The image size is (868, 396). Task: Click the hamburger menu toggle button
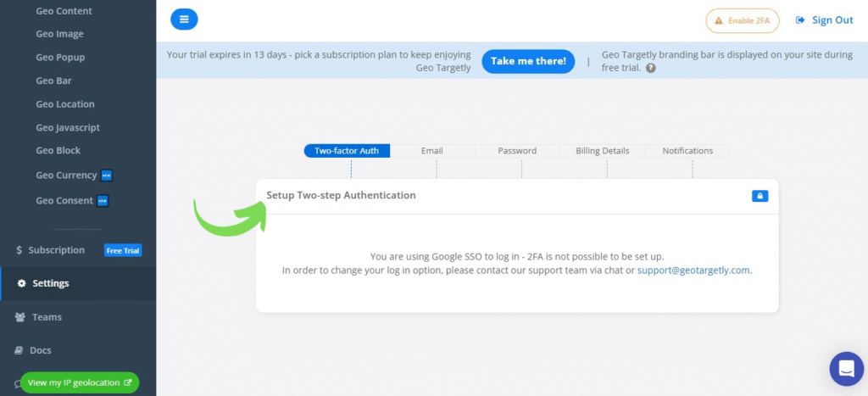[x=184, y=19]
